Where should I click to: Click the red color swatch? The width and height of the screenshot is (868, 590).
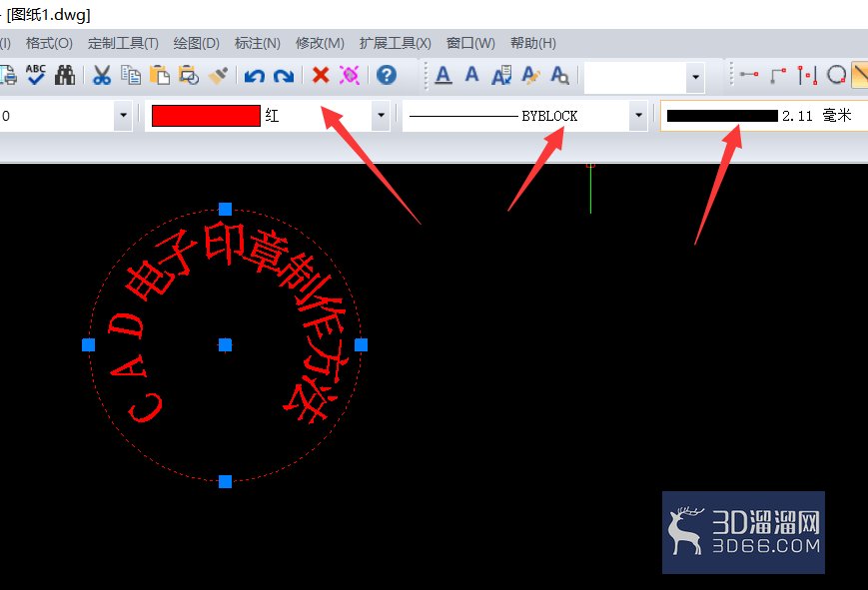pyautogui.click(x=206, y=116)
